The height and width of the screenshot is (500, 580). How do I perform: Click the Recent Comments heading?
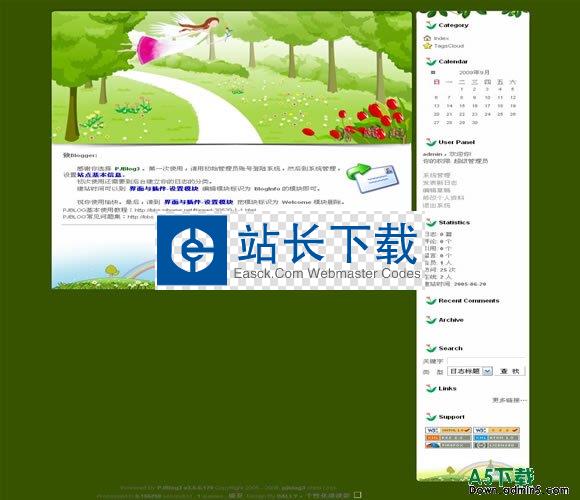pos(469,301)
